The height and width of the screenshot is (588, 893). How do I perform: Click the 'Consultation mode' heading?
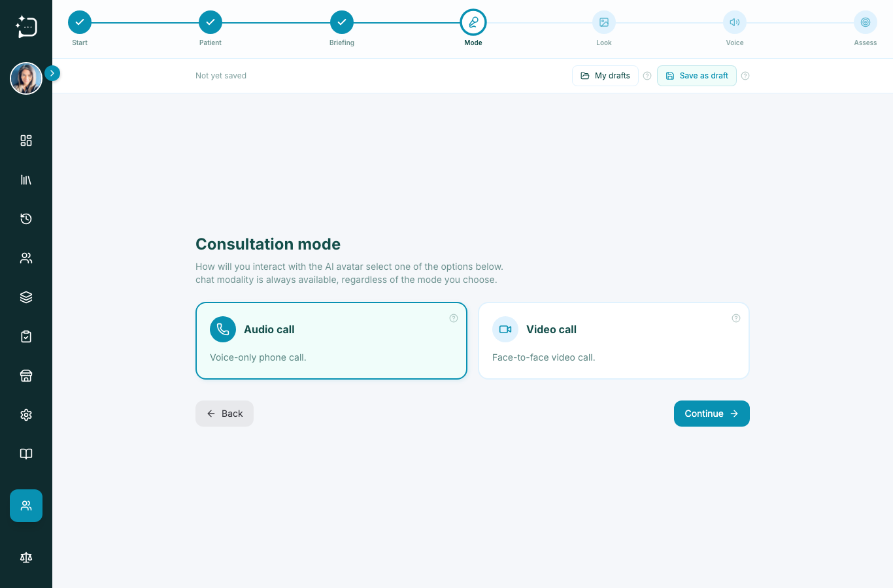268,244
